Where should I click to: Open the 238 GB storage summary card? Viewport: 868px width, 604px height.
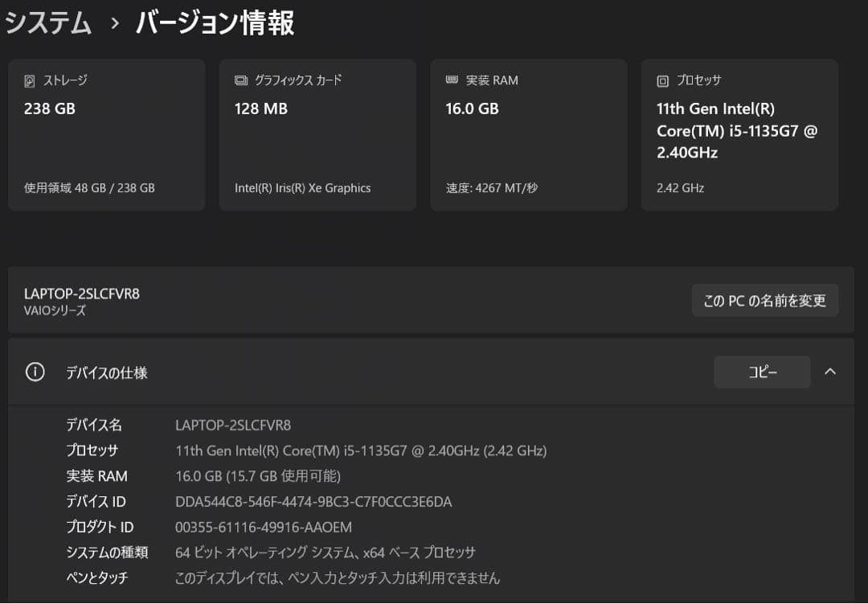coord(106,134)
